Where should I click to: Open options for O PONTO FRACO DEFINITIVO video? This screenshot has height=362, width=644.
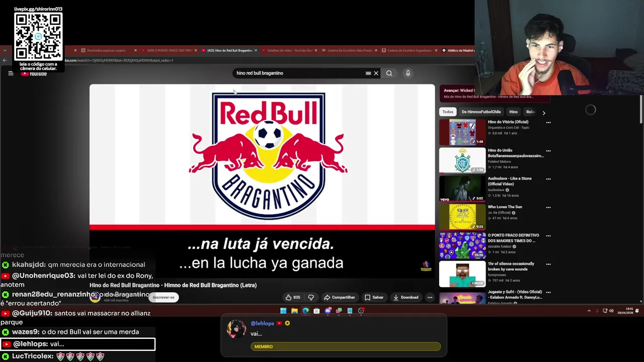click(548, 236)
